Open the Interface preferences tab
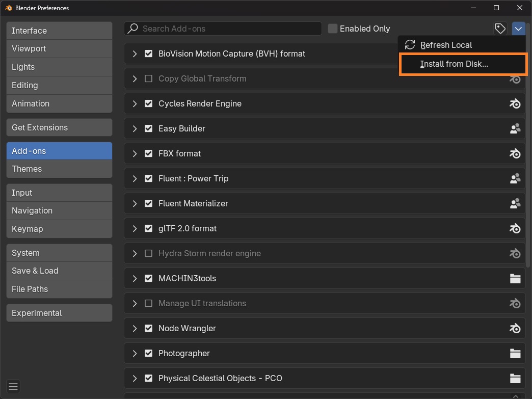The image size is (532, 399). tap(60, 31)
